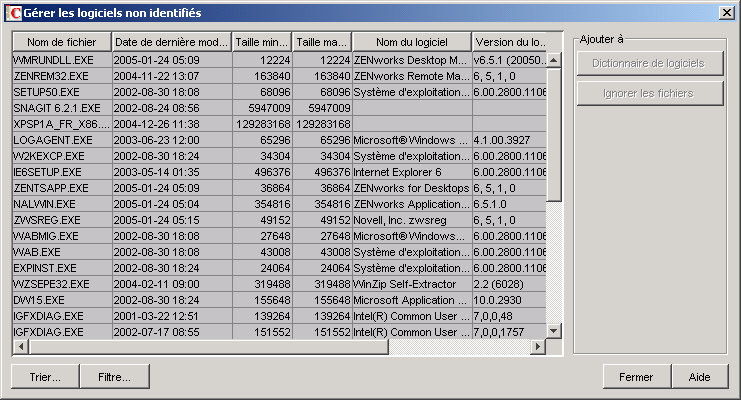Select ZENREM32.EXE file
741x400 pixels.
62,76
